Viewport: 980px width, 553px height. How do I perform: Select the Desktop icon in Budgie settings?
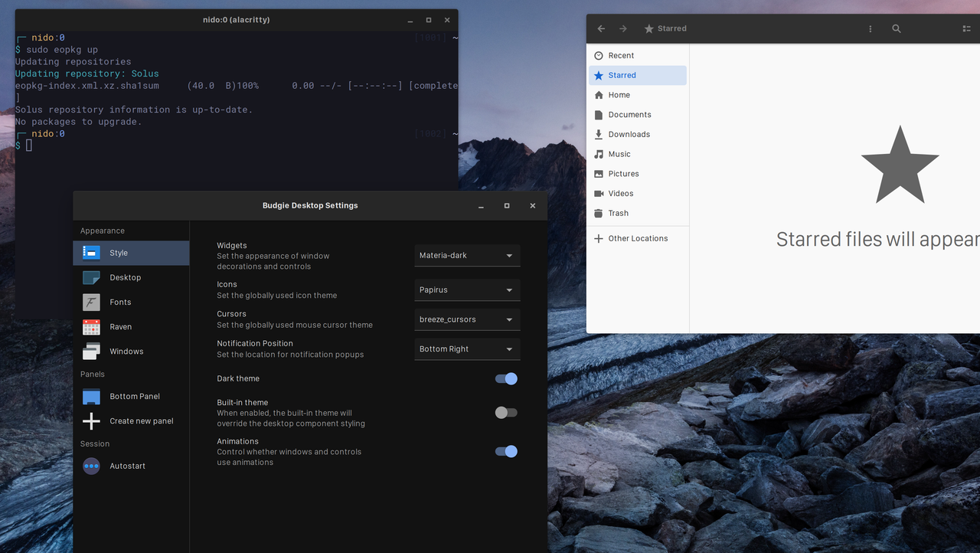click(x=91, y=277)
